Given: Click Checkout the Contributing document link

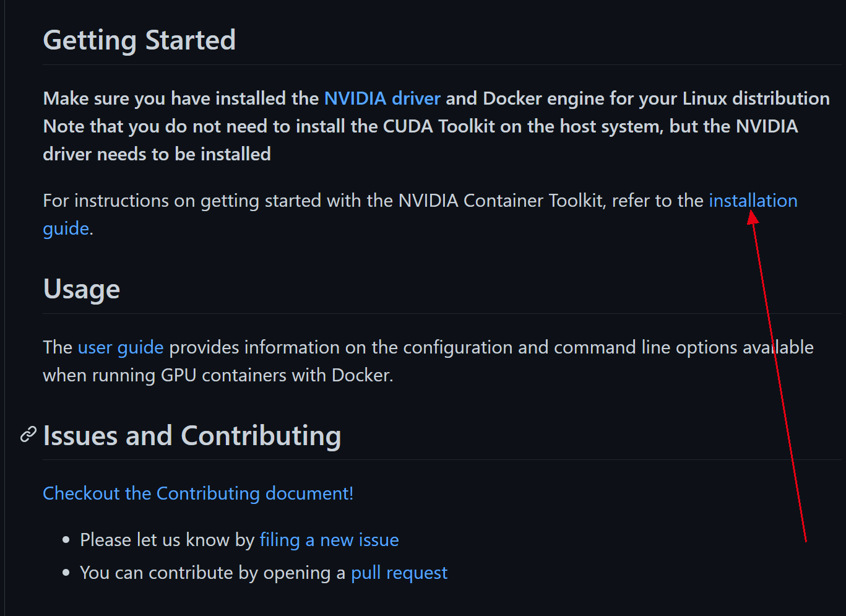Looking at the screenshot, I should [x=197, y=493].
